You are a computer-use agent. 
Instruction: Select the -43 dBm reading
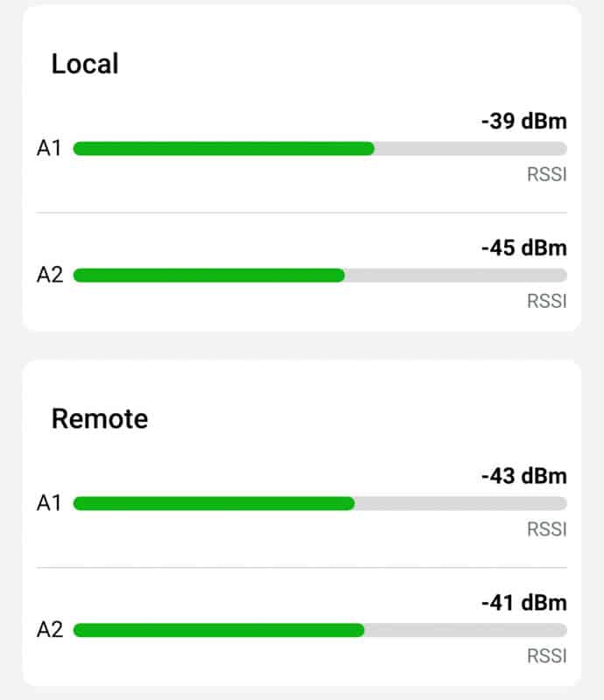(x=524, y=476)
